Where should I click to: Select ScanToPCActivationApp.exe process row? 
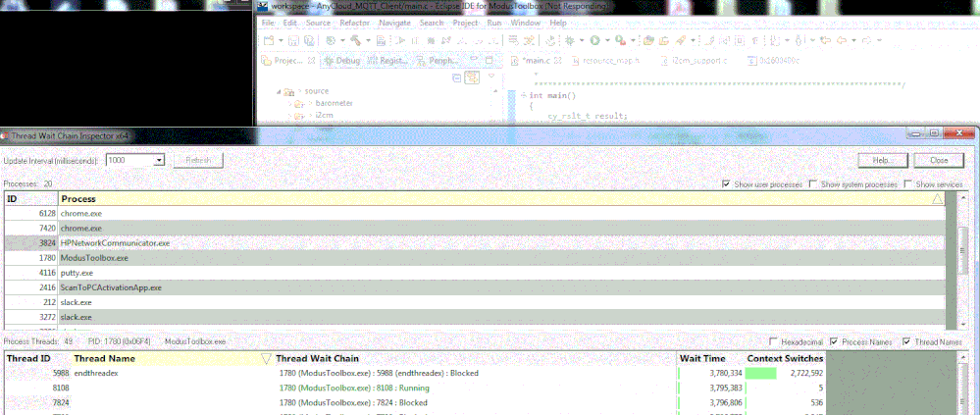point(475,287)
